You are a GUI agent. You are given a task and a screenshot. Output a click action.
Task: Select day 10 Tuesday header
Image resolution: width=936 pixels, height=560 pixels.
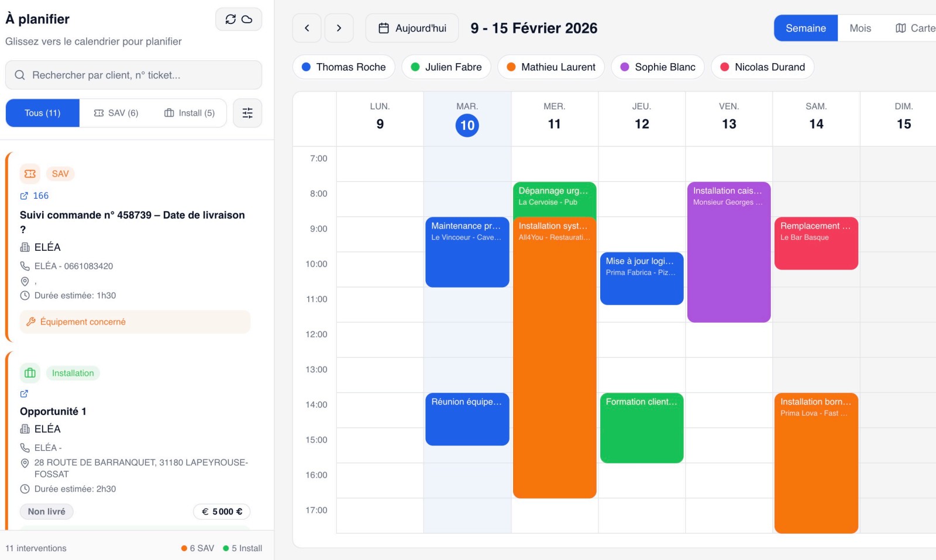[x=467, y=119]
